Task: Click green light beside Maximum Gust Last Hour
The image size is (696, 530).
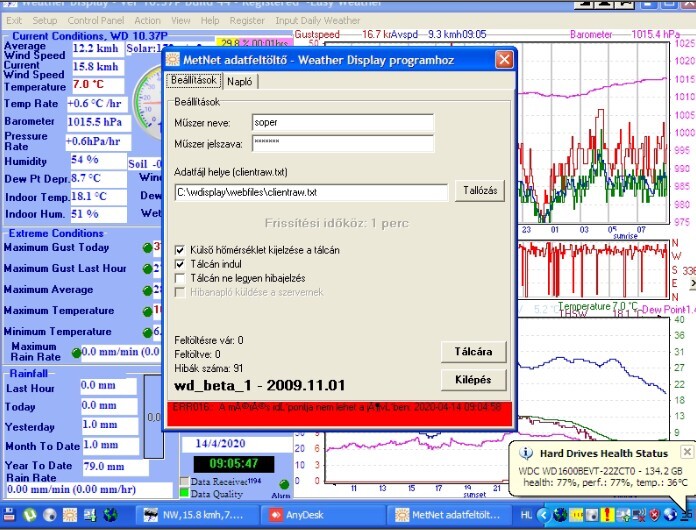Action: (147, 269)
